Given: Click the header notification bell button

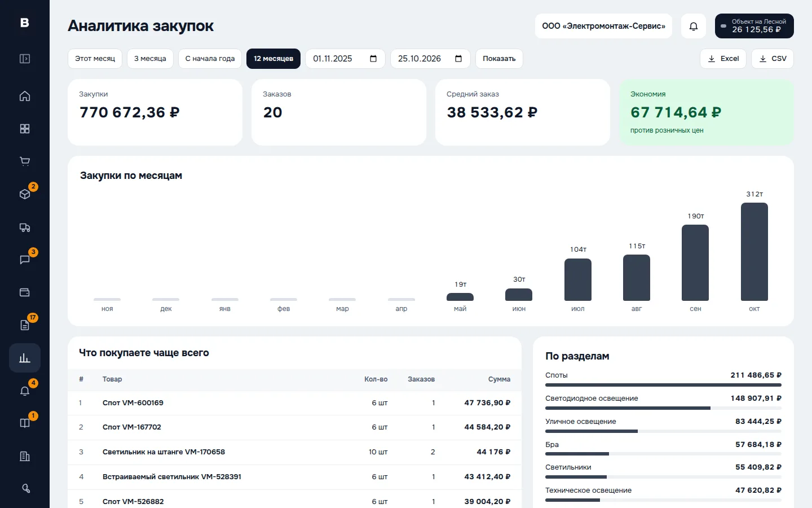Looking at the screenshot, I should [694, 26].
